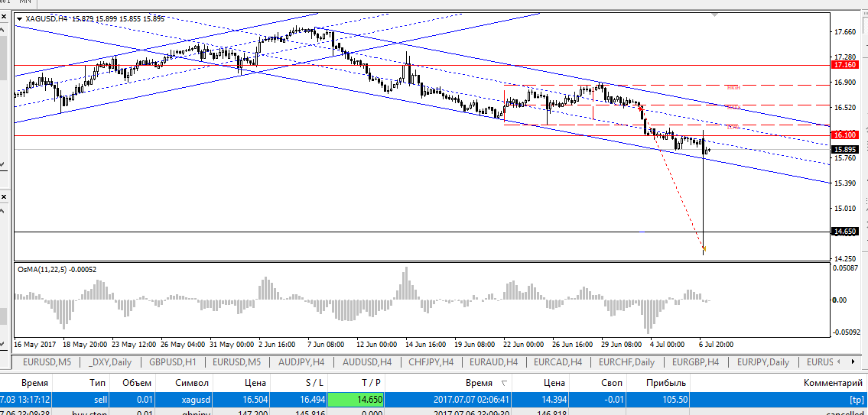Click the red 16.100 price level label

coord(845,135)
